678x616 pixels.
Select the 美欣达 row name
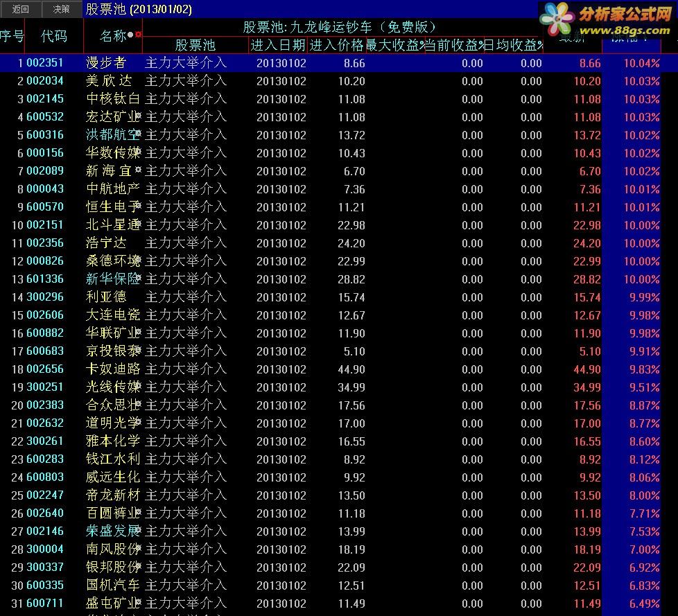tap(109, 81)
